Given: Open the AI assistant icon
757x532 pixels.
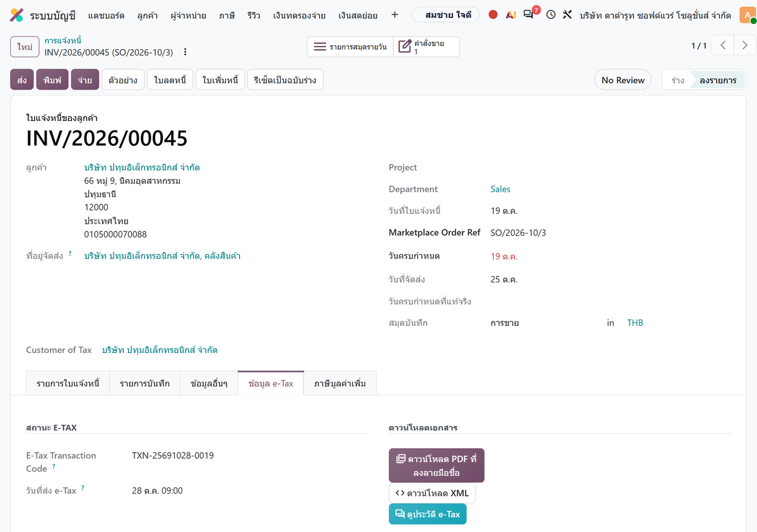Looking at the screenshot, I should pos(511,14).
